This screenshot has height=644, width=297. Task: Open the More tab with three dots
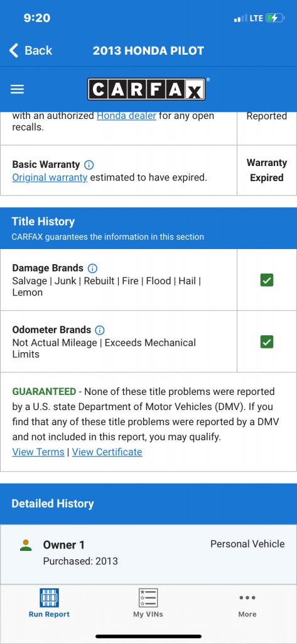click(247, 603)
